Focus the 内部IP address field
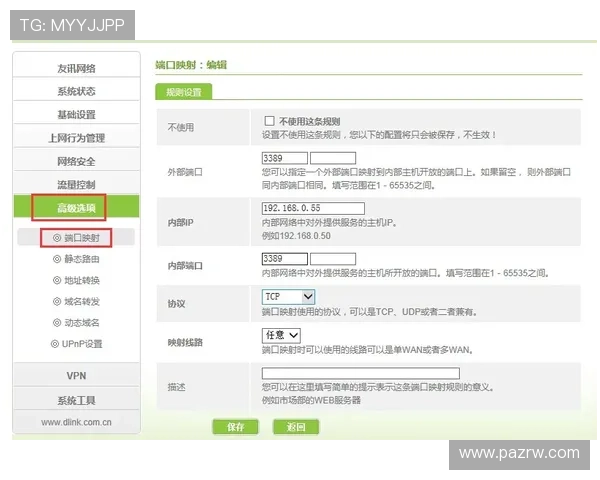The image size is (600, 480). coord(313,208)
